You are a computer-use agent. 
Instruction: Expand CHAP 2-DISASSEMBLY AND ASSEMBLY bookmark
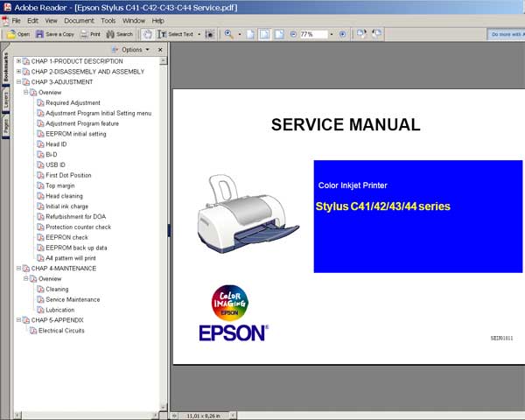tap(18, 72)
